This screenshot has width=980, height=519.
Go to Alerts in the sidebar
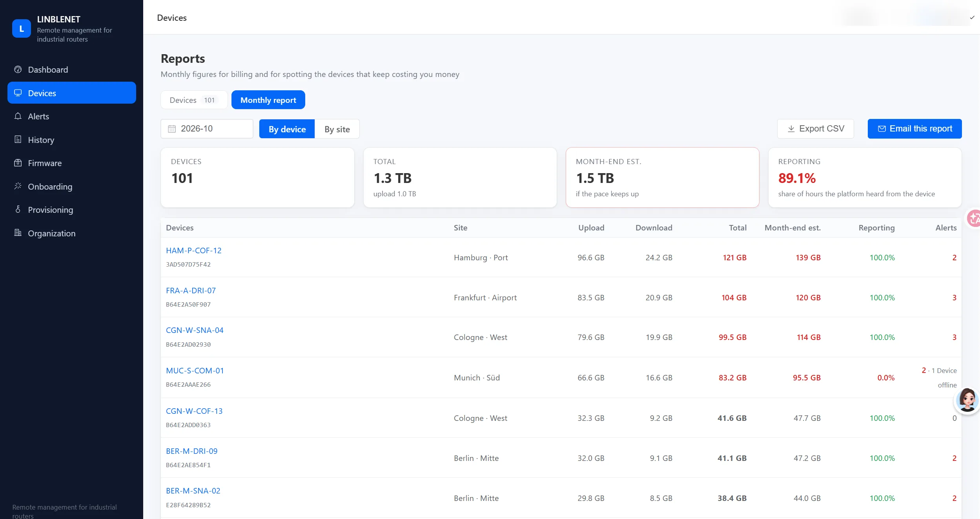(71, 116)
